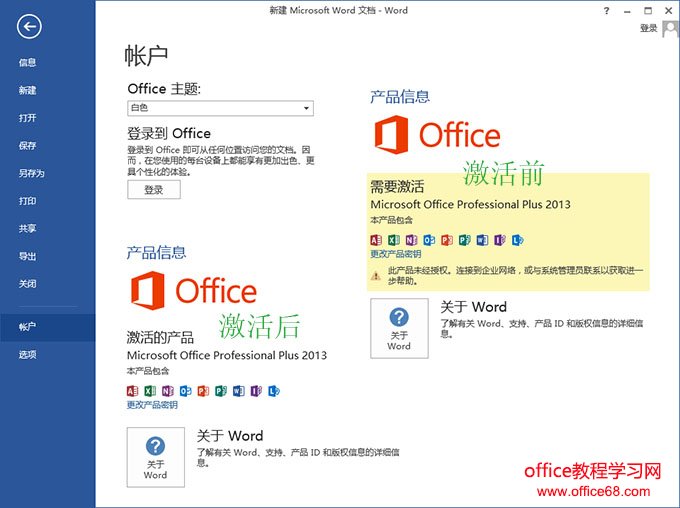Click the InfoPath icon in the yellow activation panel
680x508 pixels.
pyautogui.click(x=500, y=240)
